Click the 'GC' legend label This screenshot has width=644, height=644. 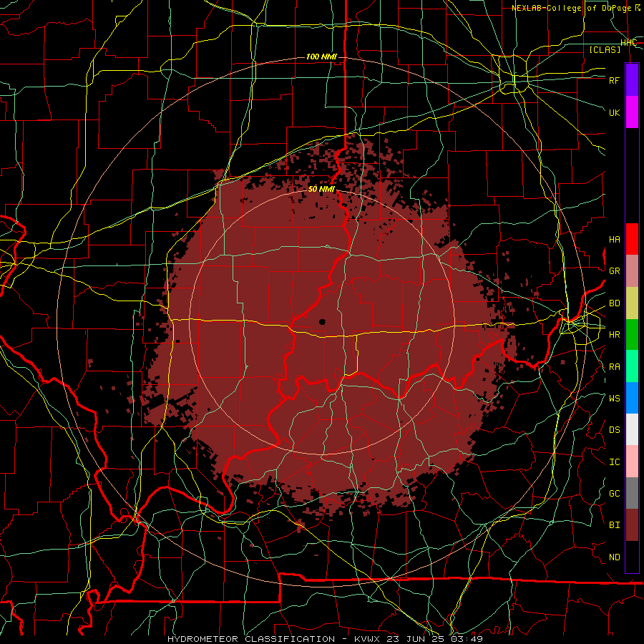pos(614,494)
